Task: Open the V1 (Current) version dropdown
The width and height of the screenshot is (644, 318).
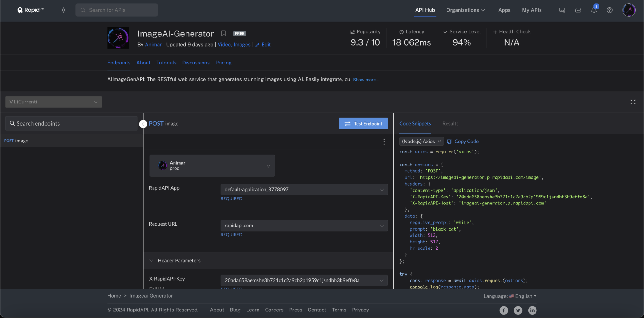Action: point(53,102)
